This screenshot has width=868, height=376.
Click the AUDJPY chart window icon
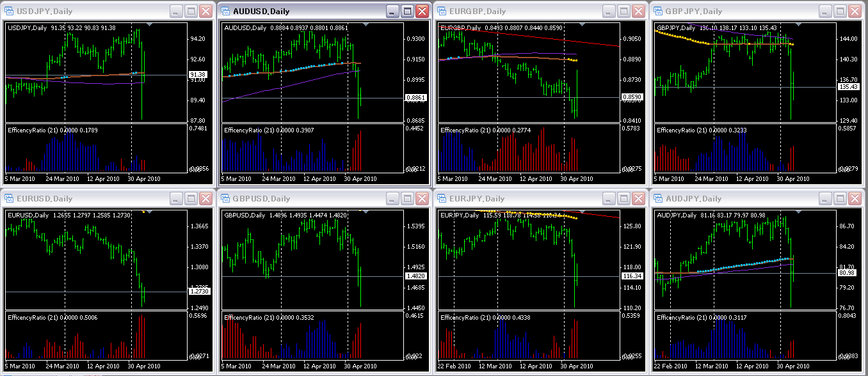[x=659, y=199]
